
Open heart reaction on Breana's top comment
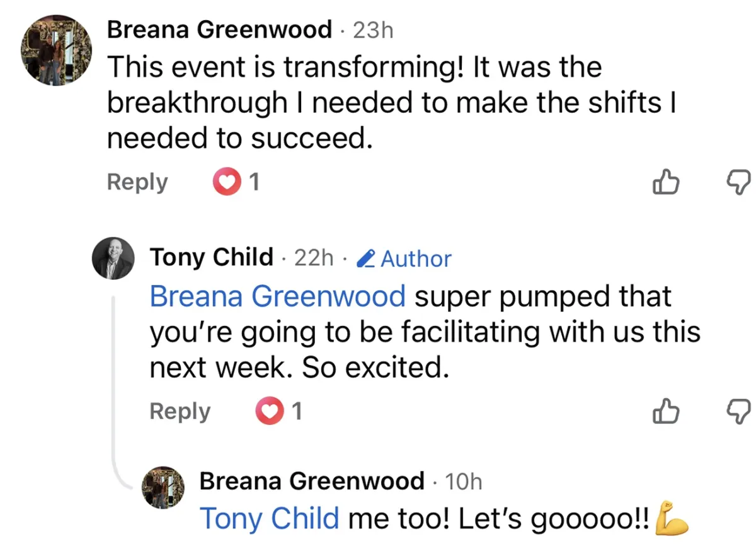tap(228, 182)
